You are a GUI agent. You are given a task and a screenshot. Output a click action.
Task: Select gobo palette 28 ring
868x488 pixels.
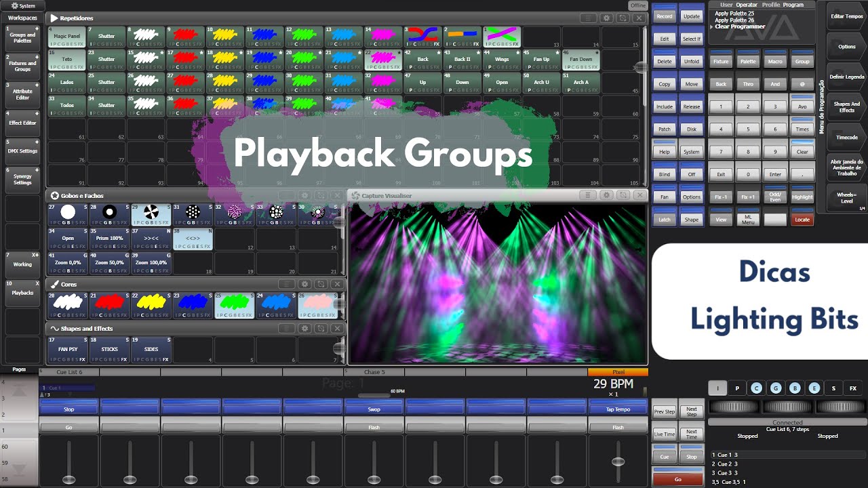[108, 214]
